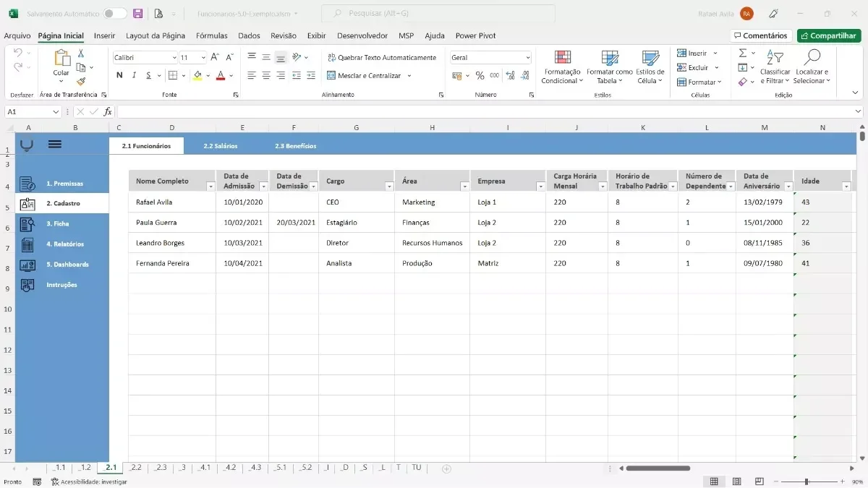This screenshot has width=868, height=488.
Task: Click Mesclar e Centralizar button
Action: [x=364, y=76]
